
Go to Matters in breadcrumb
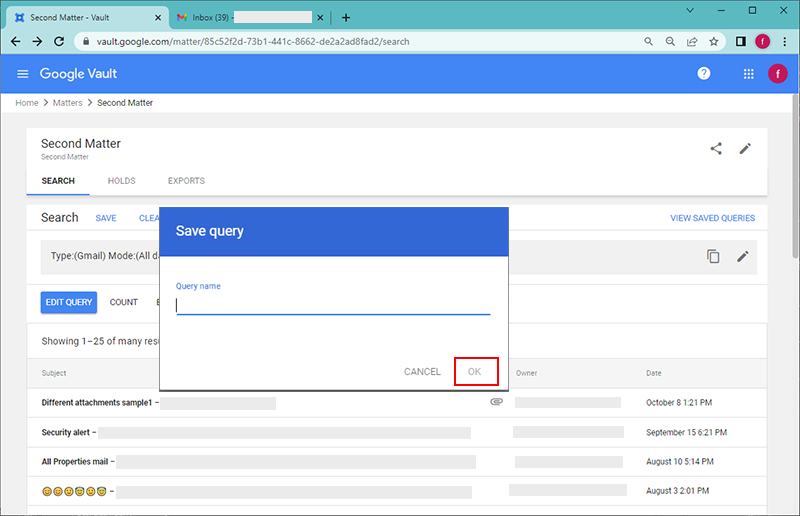pyautogui.click(x=68, y=103)
